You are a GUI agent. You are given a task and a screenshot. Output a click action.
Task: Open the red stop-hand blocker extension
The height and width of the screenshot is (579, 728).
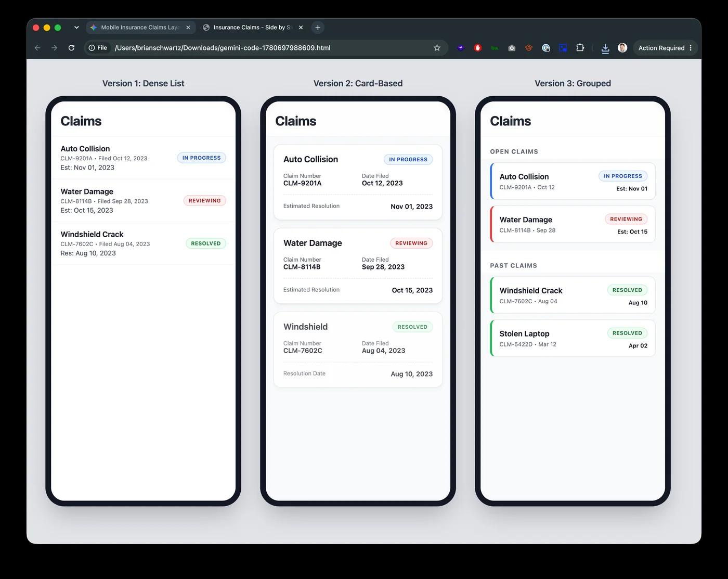tap(478, 48)
